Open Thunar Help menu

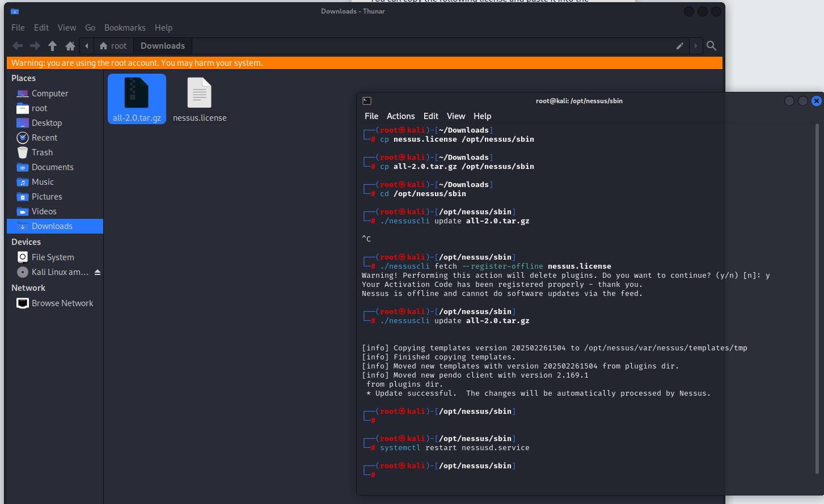[x=164, y=28]
